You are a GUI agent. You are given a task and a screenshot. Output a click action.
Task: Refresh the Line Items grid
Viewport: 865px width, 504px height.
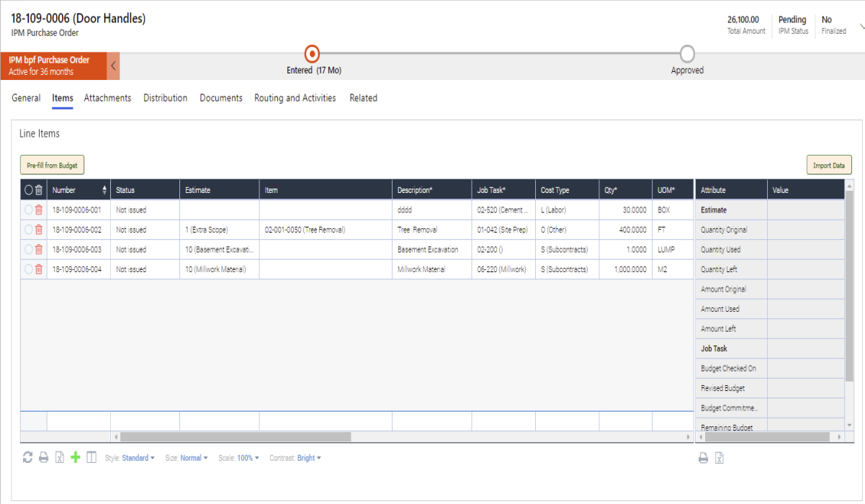tap(27, 457)
